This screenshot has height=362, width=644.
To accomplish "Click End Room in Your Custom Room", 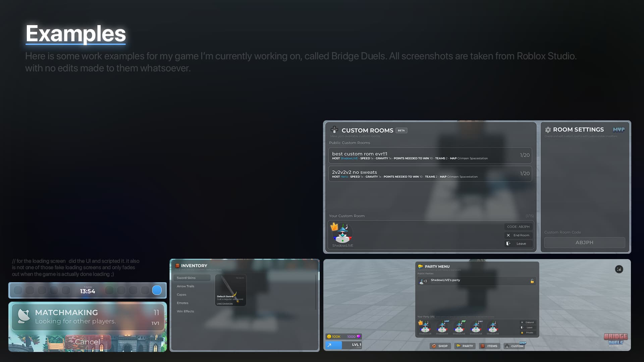I will tap(519, 235).
